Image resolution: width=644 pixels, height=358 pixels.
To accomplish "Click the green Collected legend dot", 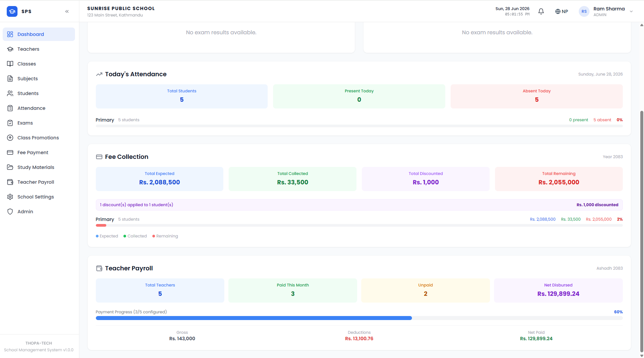I will coord(125,236).
